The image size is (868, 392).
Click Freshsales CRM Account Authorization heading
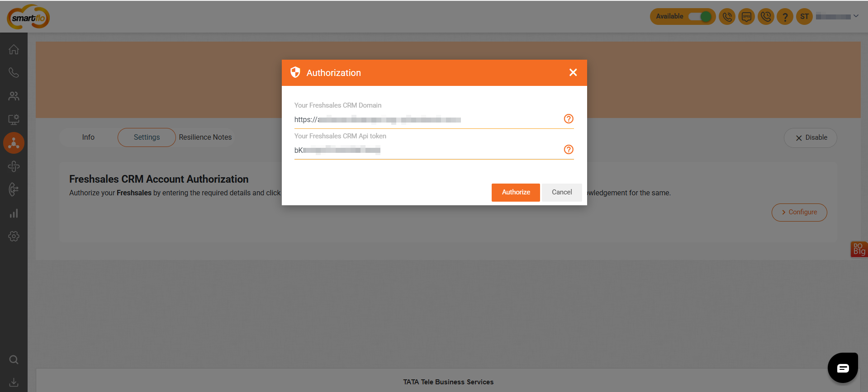coord(159,179)
